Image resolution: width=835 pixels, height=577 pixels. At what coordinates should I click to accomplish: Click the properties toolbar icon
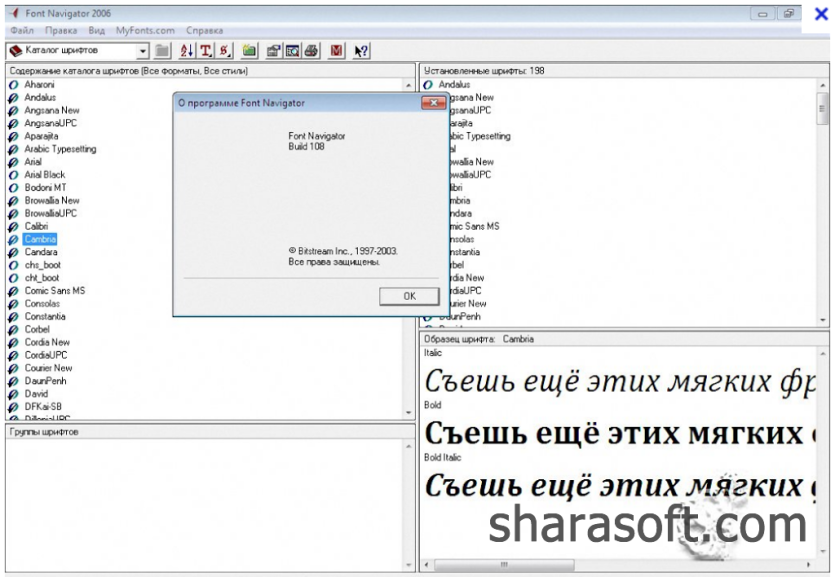(x=274, y=51)
